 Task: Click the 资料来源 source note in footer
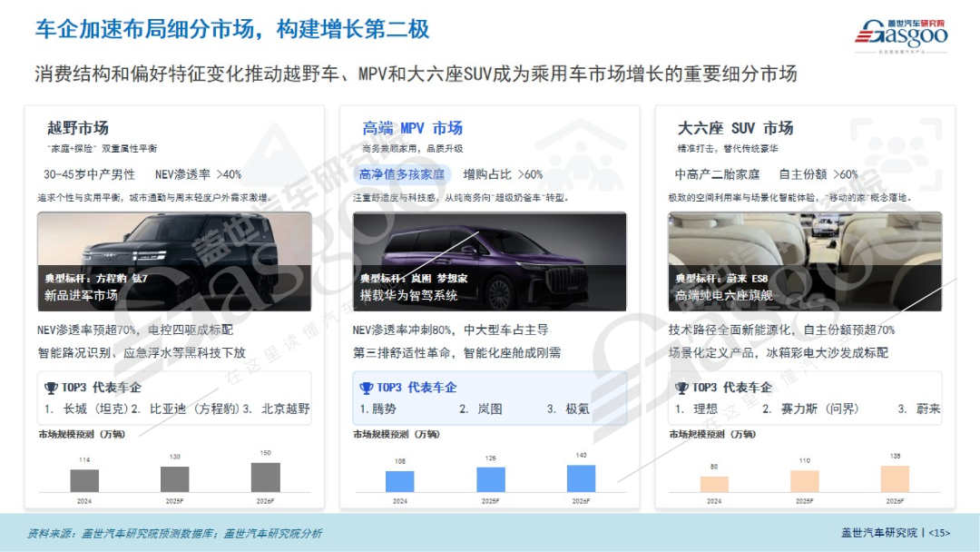pos(174,533)
